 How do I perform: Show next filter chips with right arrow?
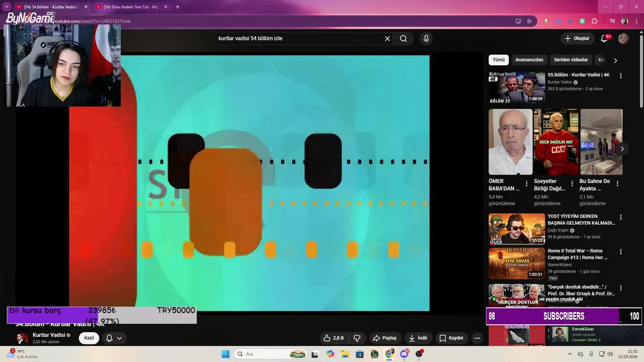[615, 60]
